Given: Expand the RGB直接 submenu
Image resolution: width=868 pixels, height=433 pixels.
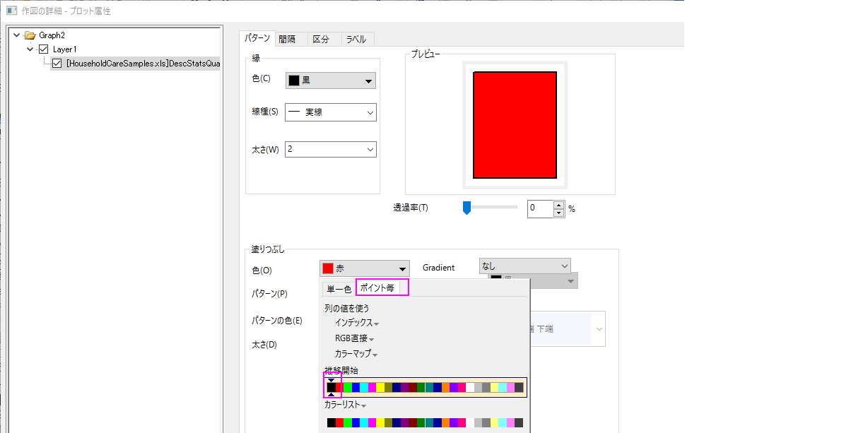Looking at the screenshot, I should pos(354,338).
